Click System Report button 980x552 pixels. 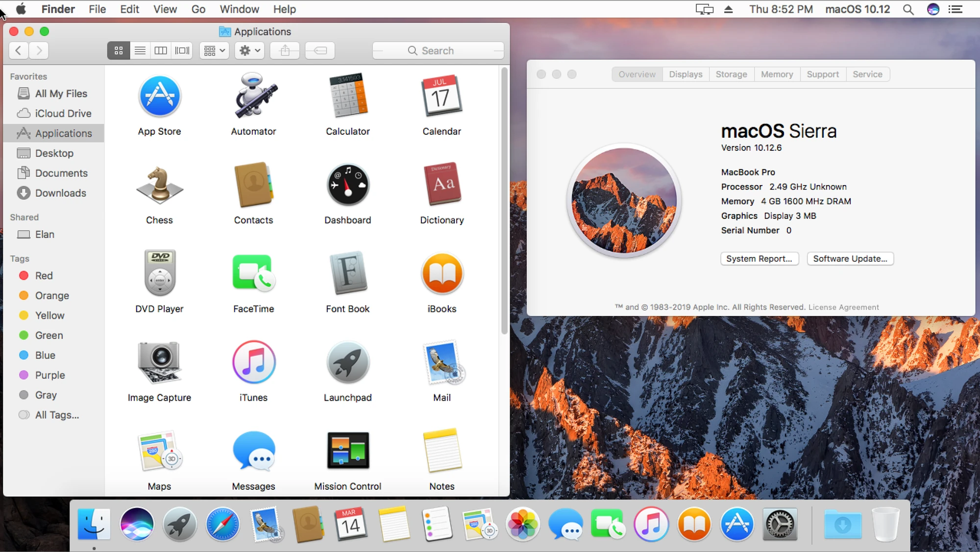[759, 258]
